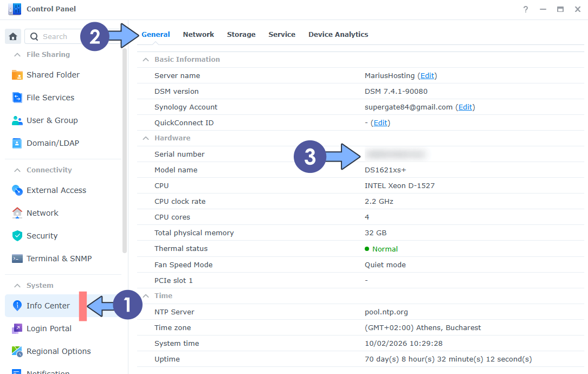588x374 pixels.
Task: Click the Terminal & SNMP icon
Action: pos(17,259)
